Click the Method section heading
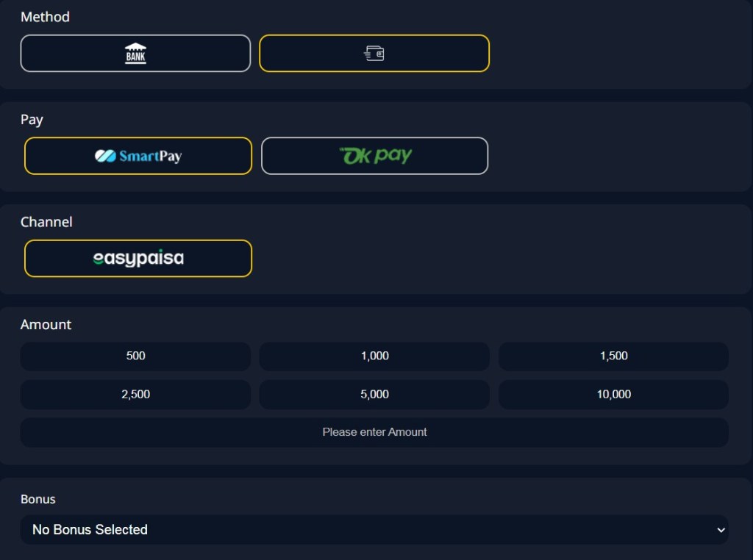 [x=45, y=17]
